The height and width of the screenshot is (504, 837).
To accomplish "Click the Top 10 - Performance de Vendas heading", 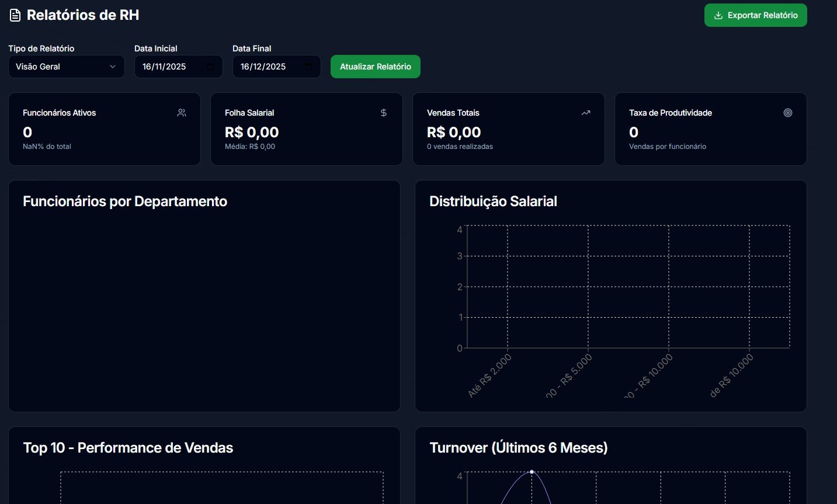I will tap(128, 448).
